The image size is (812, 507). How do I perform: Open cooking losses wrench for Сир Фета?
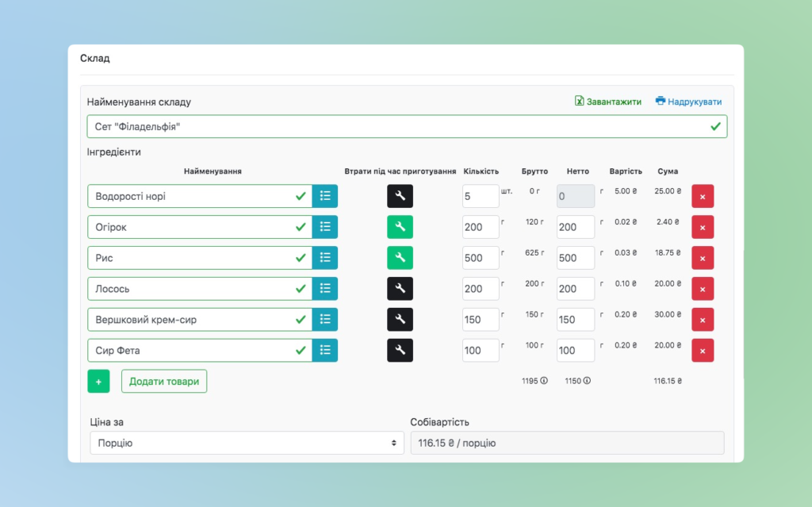click(x=400, y=350)
